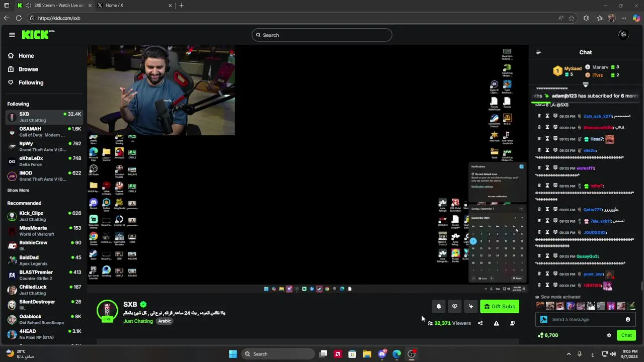Ban wle2o with the shield icon
The image size is (644, 362).
pyautogui.click(x=555, y=150)
